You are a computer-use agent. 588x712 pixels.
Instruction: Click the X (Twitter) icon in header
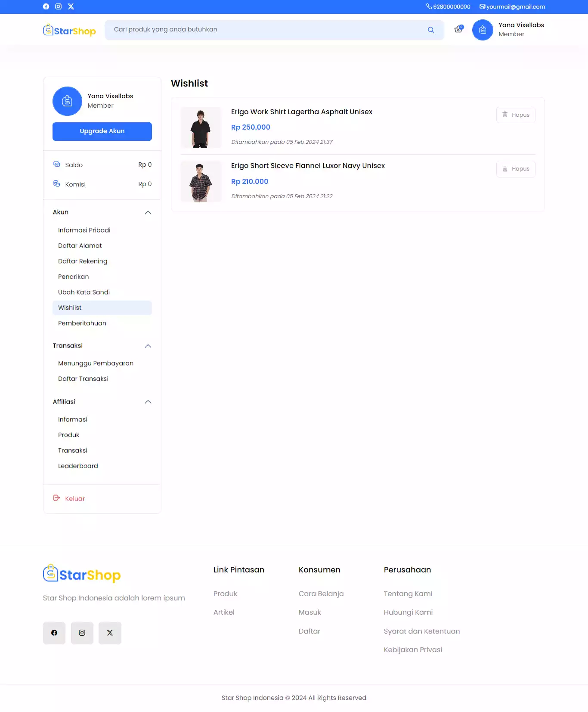(71, 6)
